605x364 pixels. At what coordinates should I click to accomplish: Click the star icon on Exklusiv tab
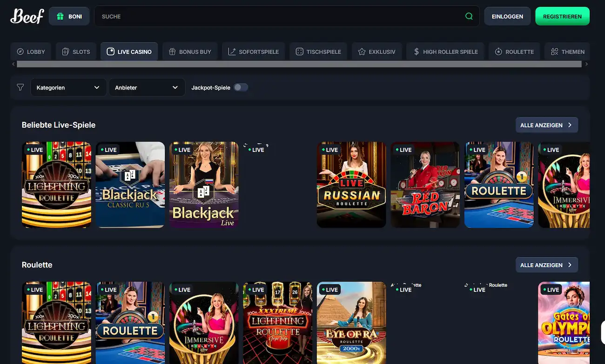[x=362, y=52]
